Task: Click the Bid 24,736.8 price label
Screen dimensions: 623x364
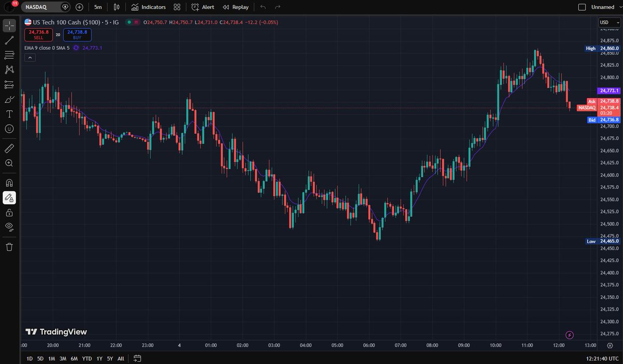Action: pos(603,119)
